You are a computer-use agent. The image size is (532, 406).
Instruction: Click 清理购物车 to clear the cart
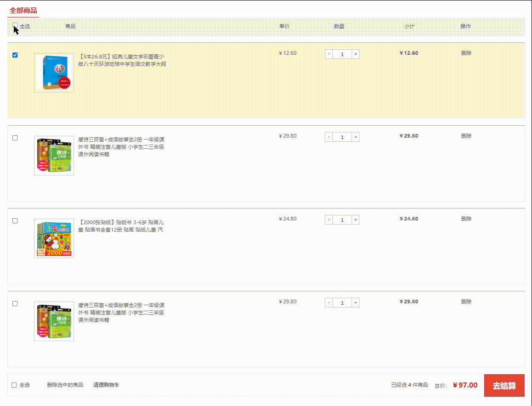pyautogui.click(x=106, y=385)
